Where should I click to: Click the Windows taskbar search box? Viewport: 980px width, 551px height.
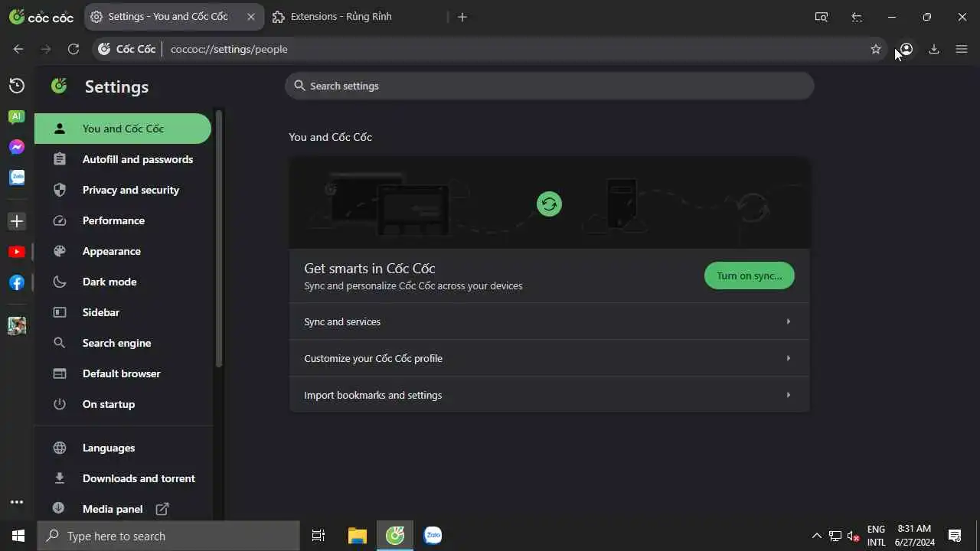coord(168,536)
